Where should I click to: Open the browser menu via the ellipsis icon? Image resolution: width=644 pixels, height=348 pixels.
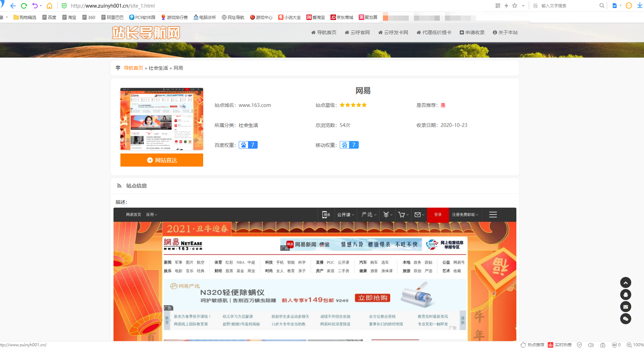click(628, 6)
